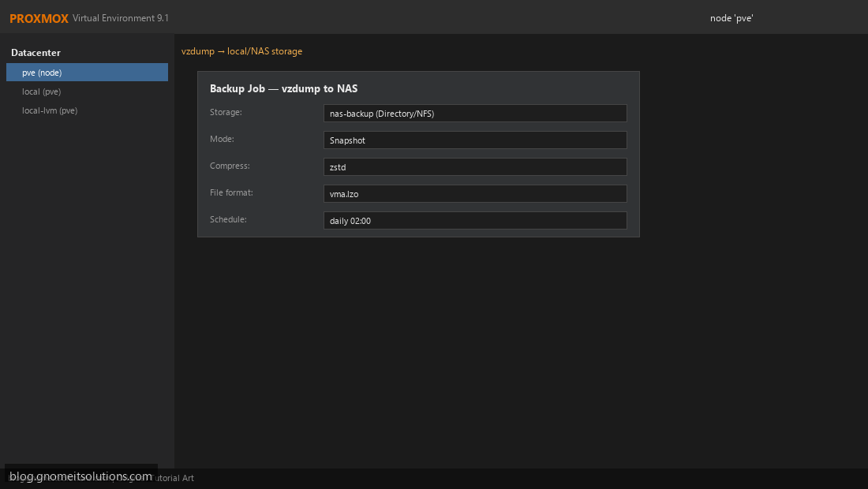Click the Virtual Environment 9.1 version text
The image size is (868, 489).
[121, 18]
